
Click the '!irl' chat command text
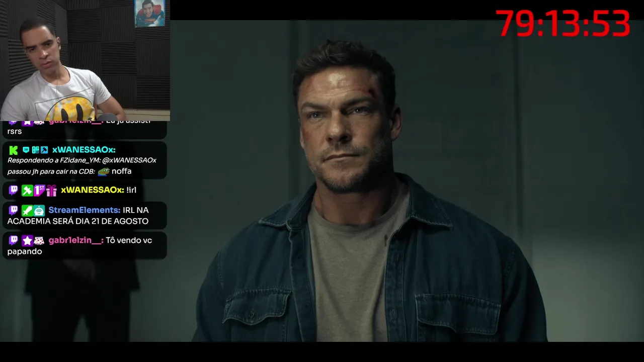(x=131, y=190)
